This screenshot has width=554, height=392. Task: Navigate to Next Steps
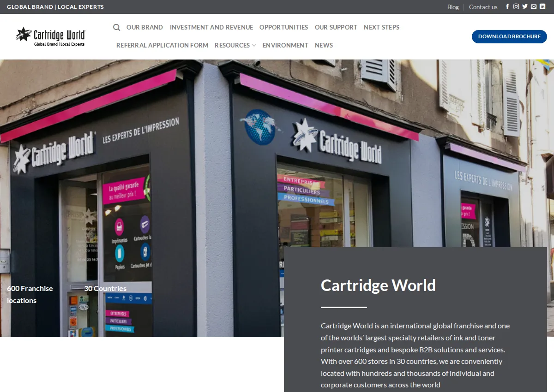pyautogui.click(x=381, y=27)
